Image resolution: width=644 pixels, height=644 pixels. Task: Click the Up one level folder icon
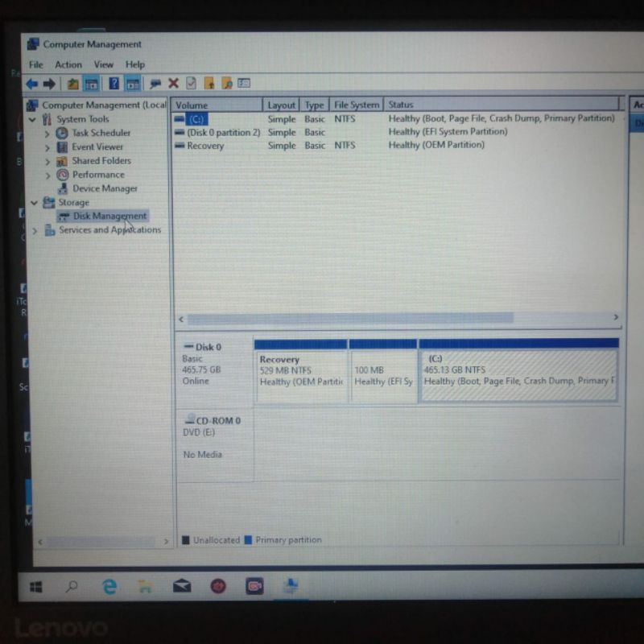[x=72, y=84]
